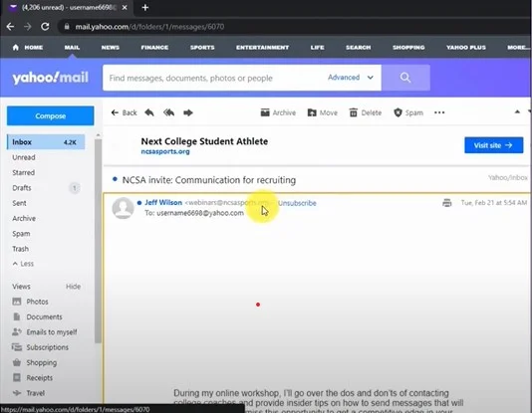Click the email subject NCSA invite
The width and height of the screenshot is (532, 413).
pyautogui.click(x=209, y=180)
